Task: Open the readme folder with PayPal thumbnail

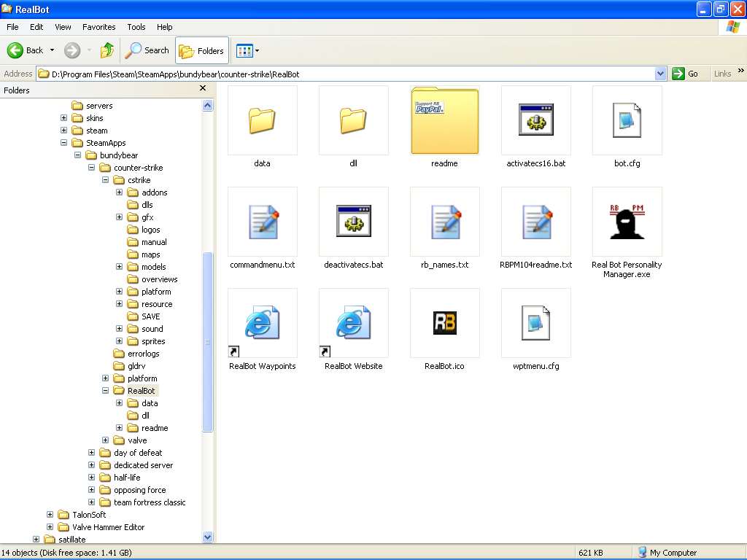Action: coord(444,120)
